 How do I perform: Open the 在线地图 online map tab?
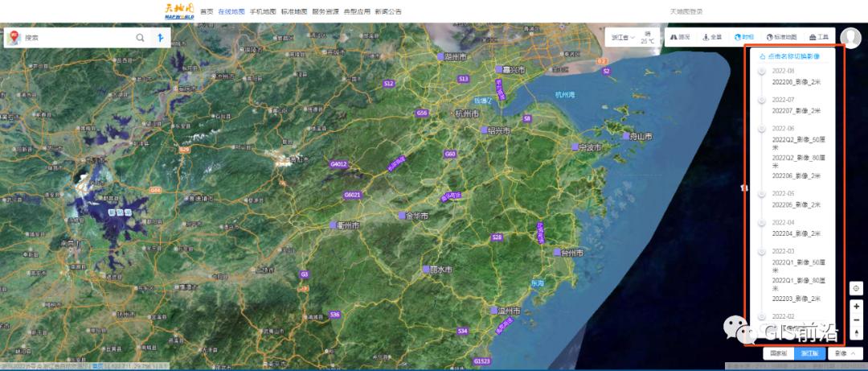(x=231, y=11)
